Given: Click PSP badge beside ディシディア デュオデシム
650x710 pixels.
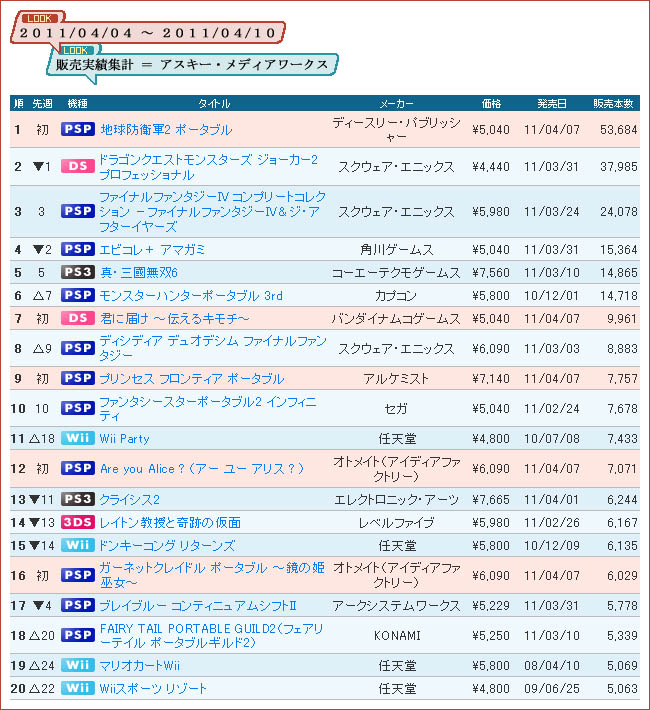Looking at the screenshot, I should click(78, 348).
